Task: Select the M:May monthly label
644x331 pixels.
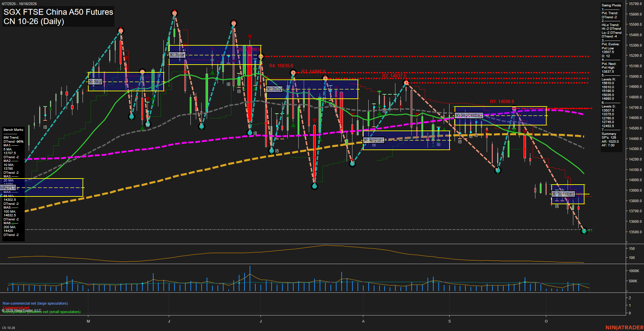Action: pyautogui.click(x=95, y=81)
